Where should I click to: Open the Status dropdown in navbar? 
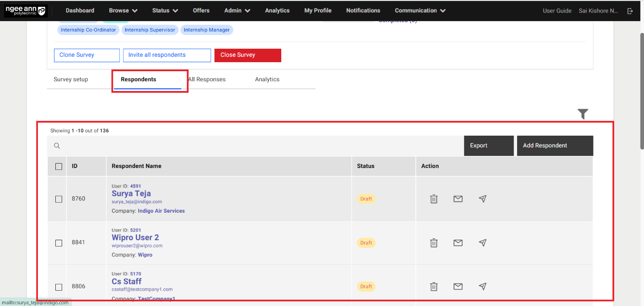click(x=165, y=10)
